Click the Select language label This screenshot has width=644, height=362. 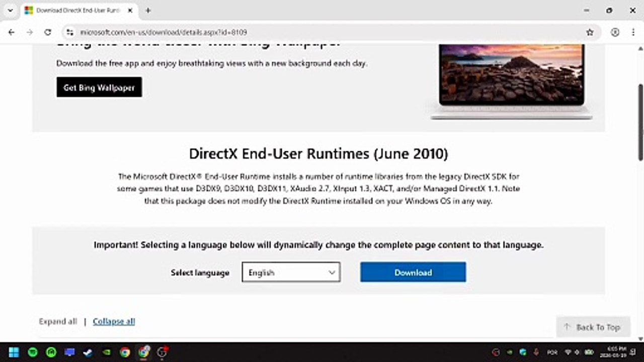click(x=200, y=273)
